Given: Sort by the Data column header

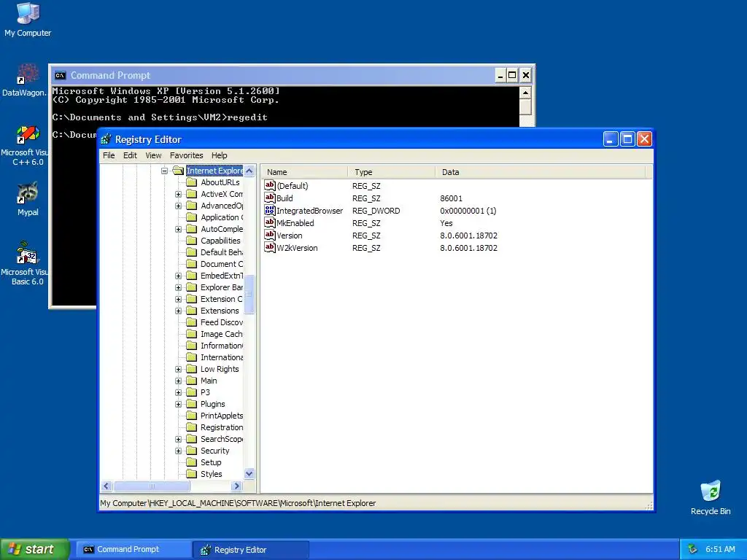Looking at the screenshot, I should (x=541, y=172).
